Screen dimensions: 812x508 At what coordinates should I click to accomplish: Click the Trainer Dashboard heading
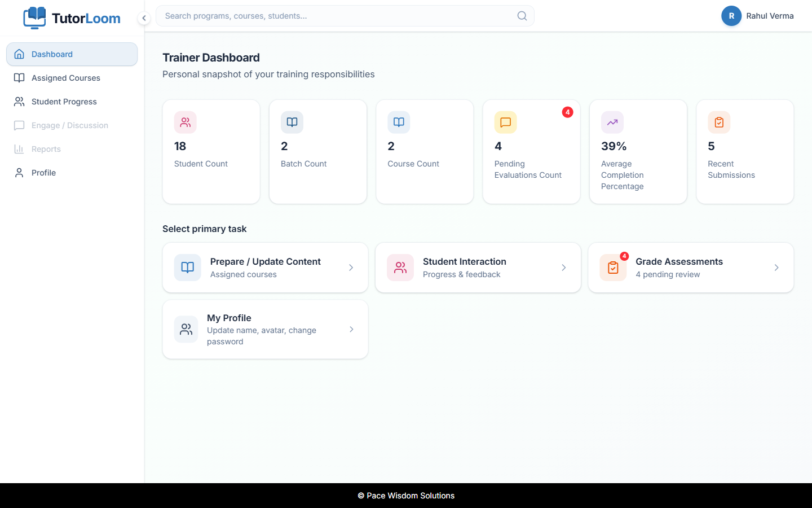click(x=211, y=58)
